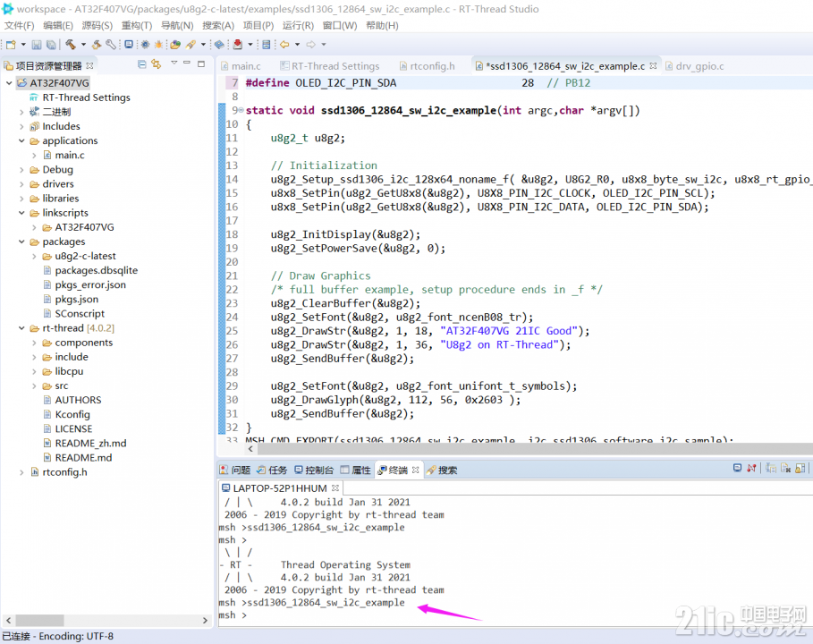Image resolution: width=813 pixels, height=644 pixels.
Task: Expand the u8g2-c-latest folder
Action: (x=34, y=256)
